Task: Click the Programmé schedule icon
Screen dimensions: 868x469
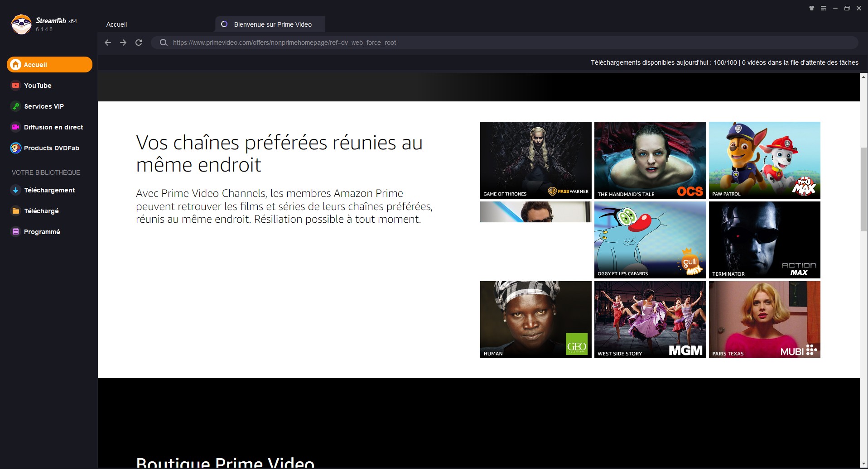Action: 16,232
